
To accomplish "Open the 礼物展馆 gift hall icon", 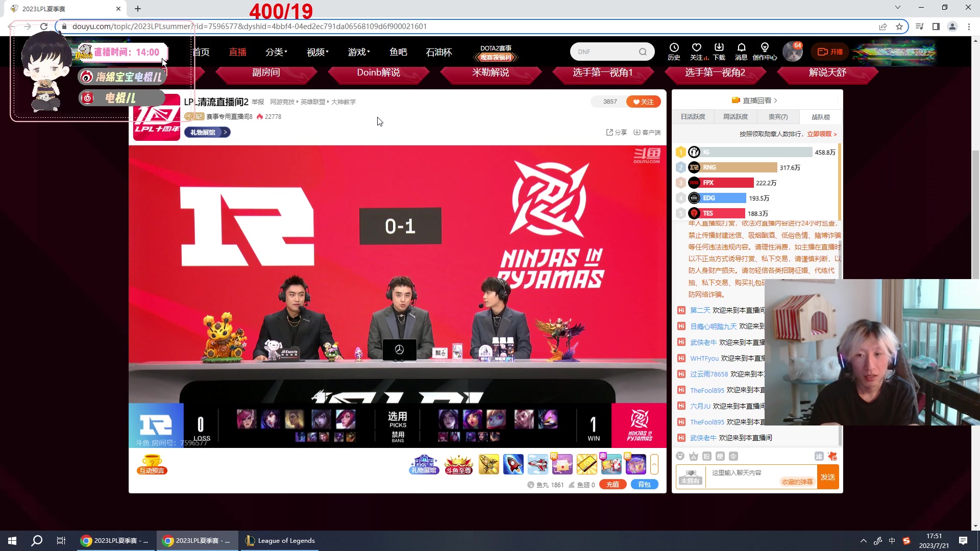I will tap(424, 464).
